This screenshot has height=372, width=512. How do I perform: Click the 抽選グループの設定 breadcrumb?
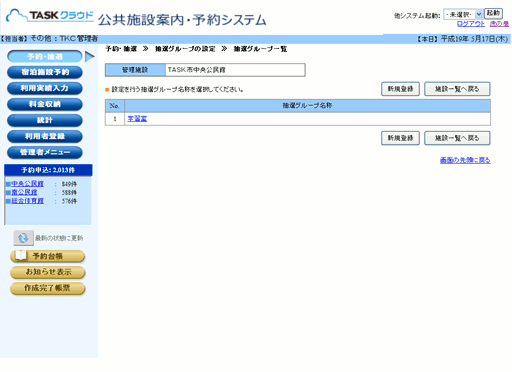[185, 49]
